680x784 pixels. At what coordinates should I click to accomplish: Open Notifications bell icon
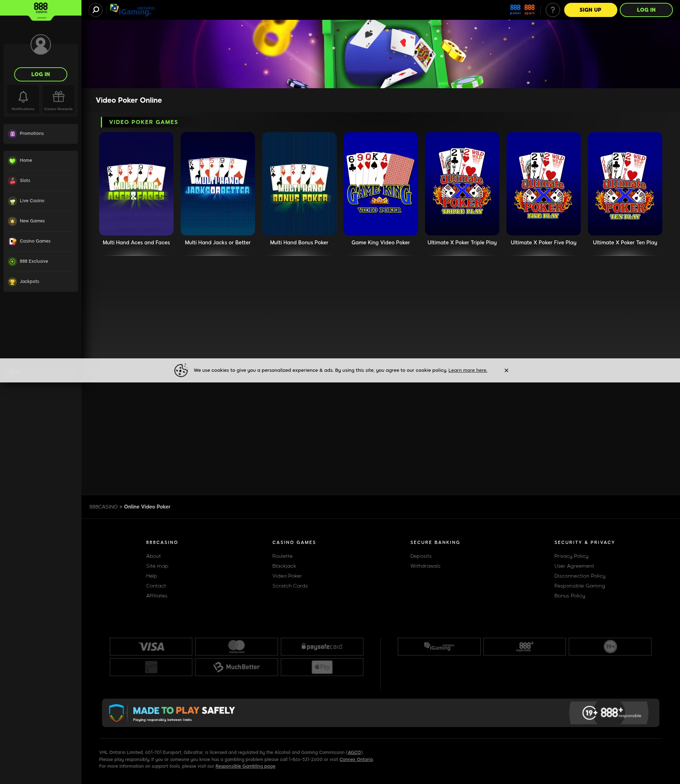(x=23, y=100)
